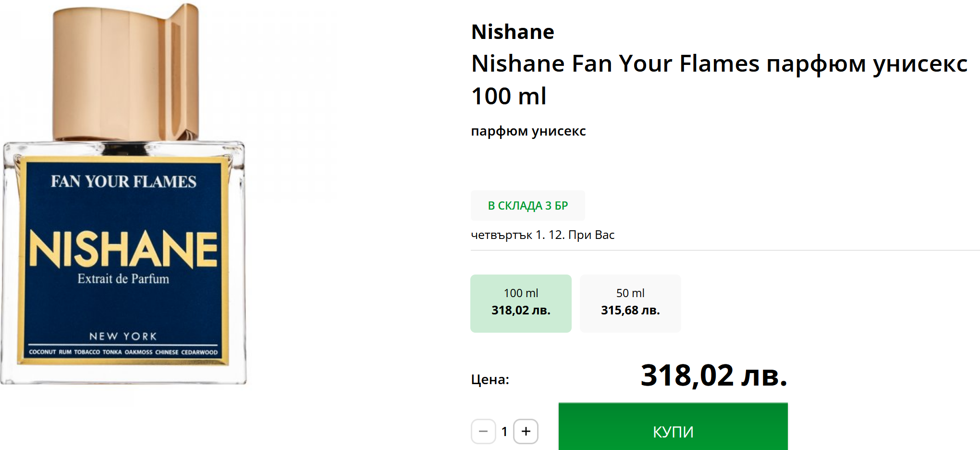Click the fragrance notes line on bottle label
Viewport: 980px width, 450px height.
pyautogui.click(x=123, y=352)
